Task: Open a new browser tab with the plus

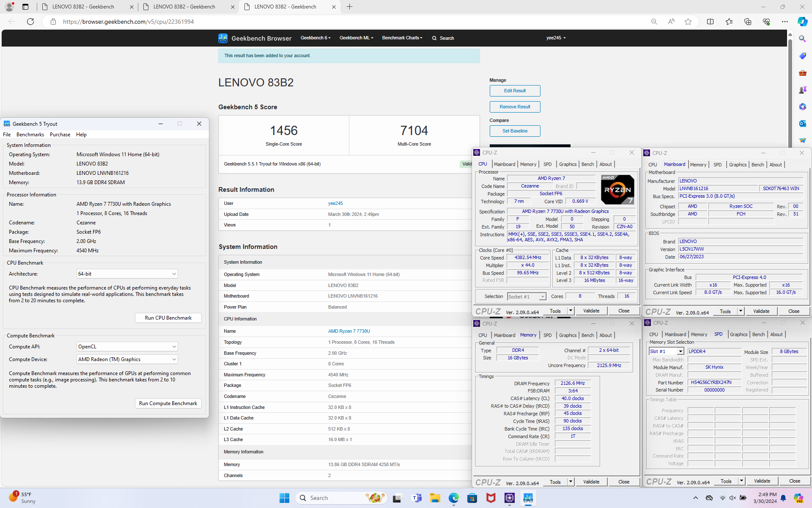Action: pos(350,7)
